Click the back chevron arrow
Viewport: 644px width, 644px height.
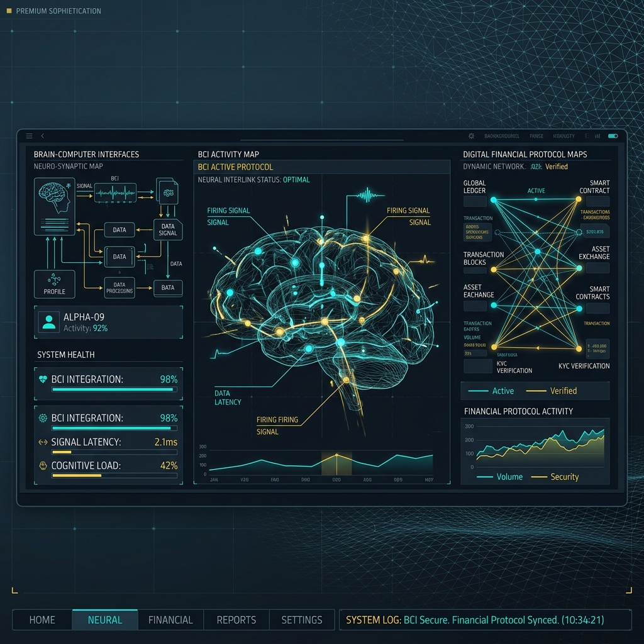tap(42, 136)
